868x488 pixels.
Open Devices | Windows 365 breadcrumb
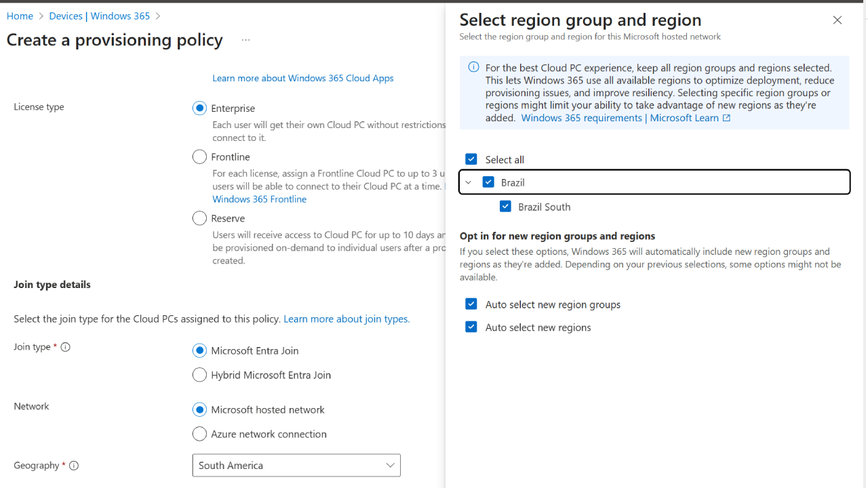click(x=100, y=16)
